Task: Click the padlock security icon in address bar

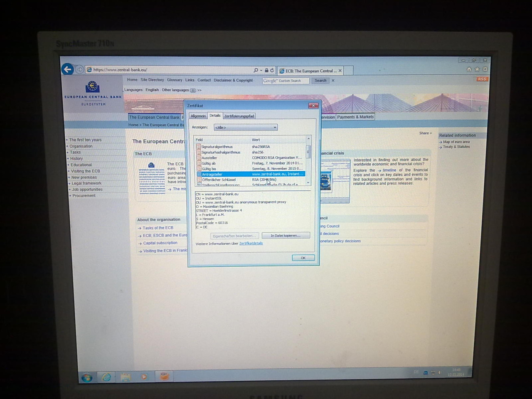Action: [266, 70]
